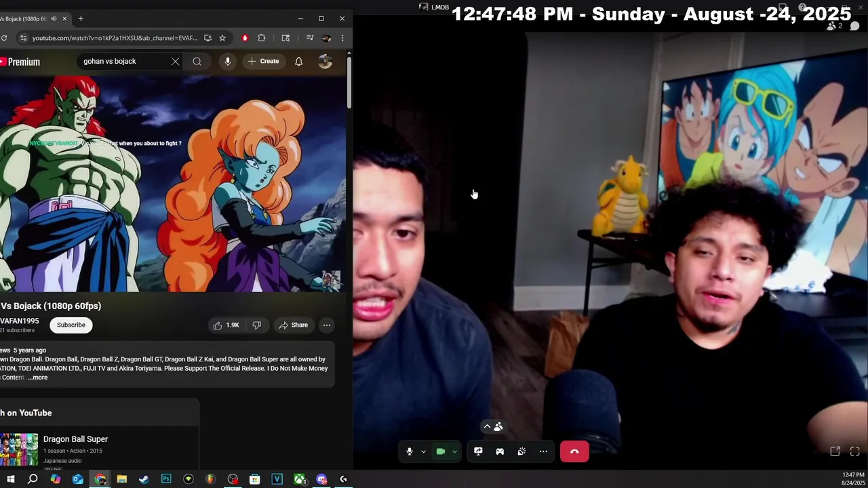Open Steam from the taskbar
The height and width of the screenshot is (488, 868).
tap(144, 479)
